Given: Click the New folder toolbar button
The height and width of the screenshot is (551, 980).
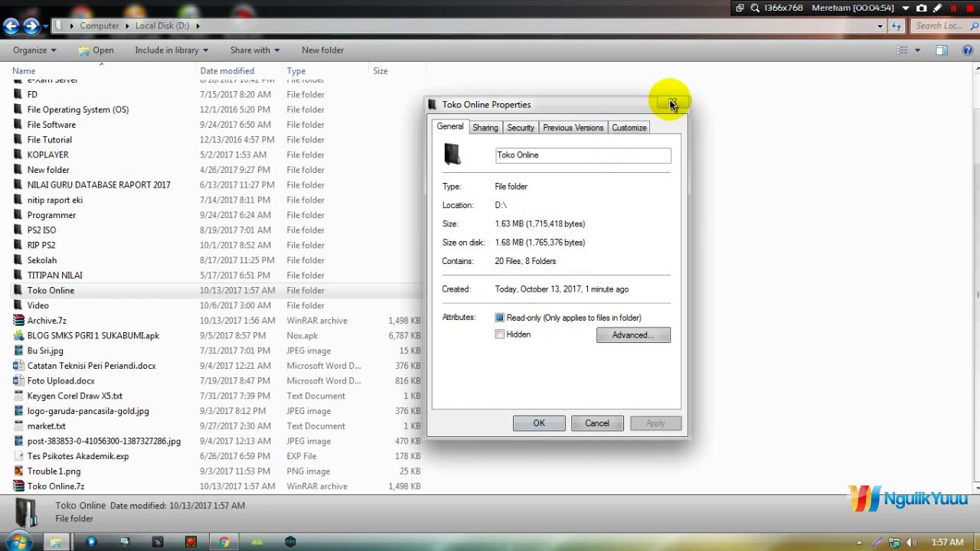Looking at the screenshot, I should 322,51.
